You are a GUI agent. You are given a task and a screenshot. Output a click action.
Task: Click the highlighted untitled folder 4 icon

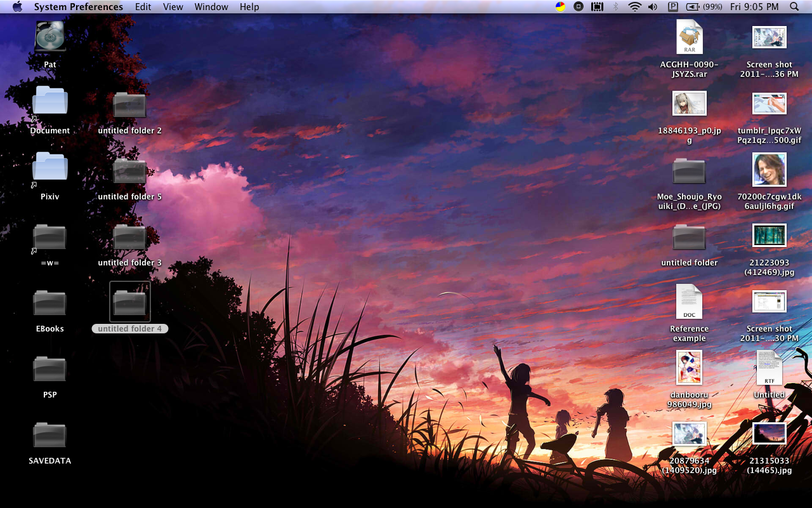click(x=130, y=302)
